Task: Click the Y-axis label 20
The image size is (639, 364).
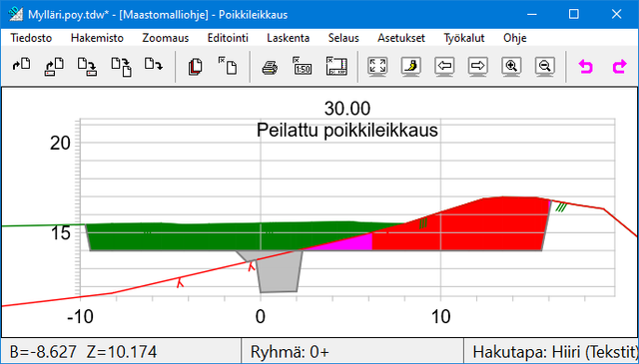Action: point(60,144)
